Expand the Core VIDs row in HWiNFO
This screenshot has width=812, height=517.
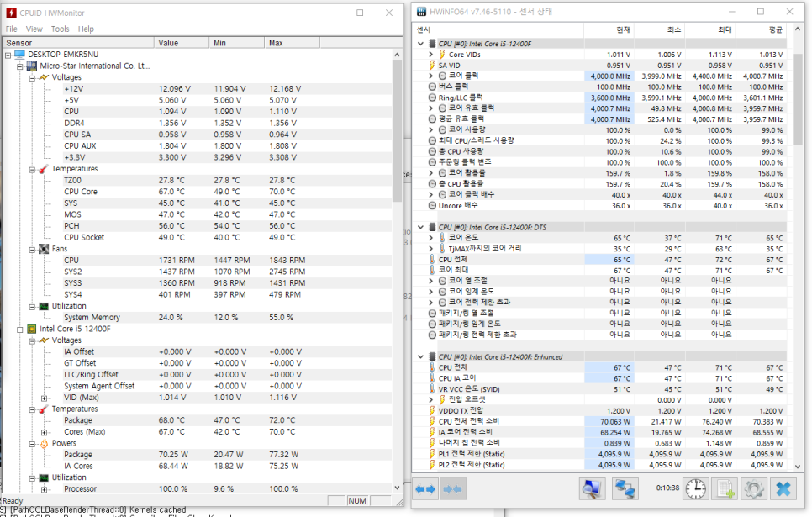(431, 55)
